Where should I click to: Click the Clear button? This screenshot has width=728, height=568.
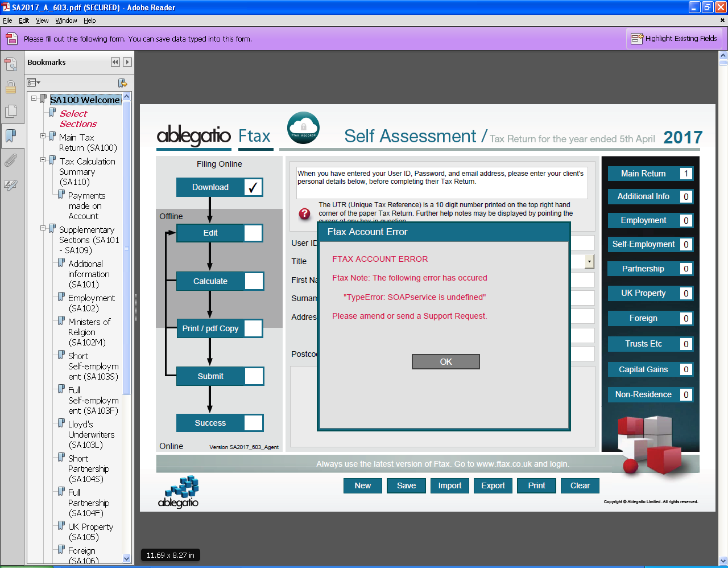click(x=580, y=485)
